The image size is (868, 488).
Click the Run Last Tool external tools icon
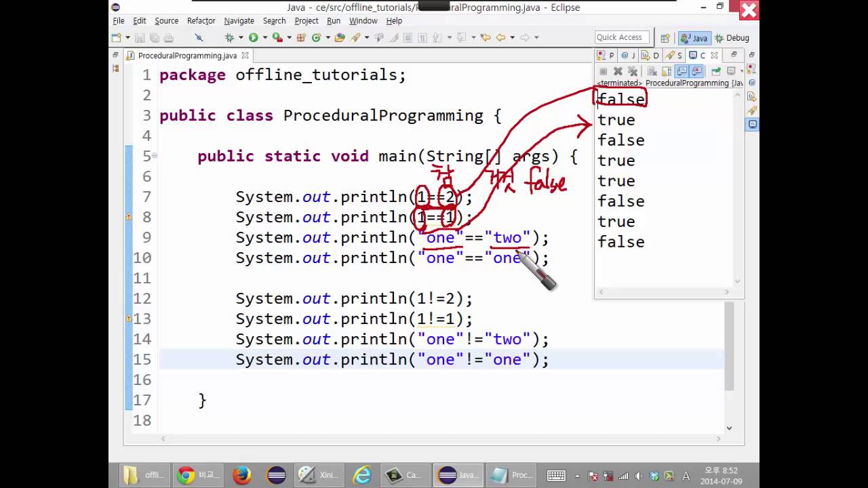[277, 38]
